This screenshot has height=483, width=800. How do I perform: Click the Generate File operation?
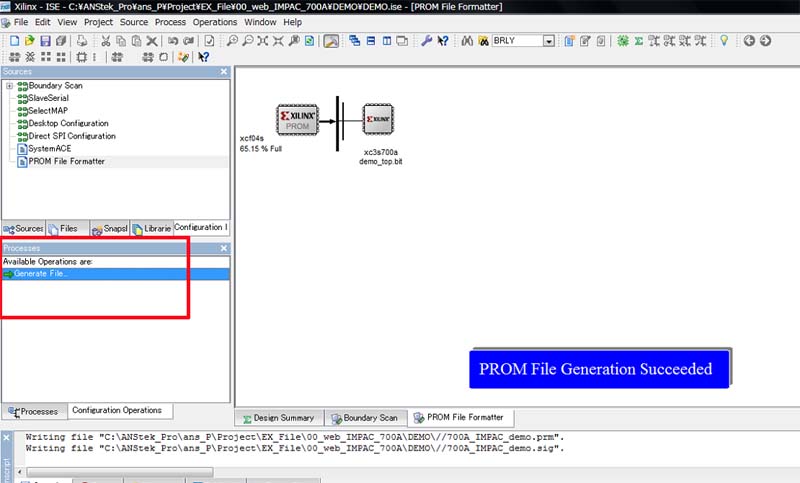[115, 274]
